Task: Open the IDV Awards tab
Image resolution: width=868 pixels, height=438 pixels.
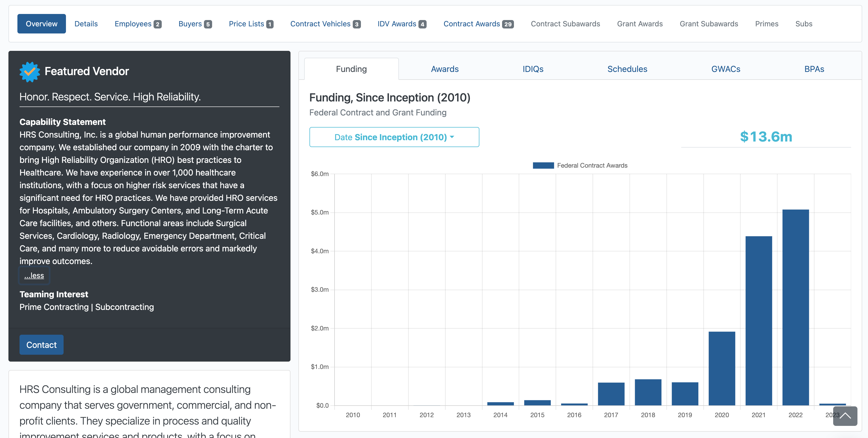Action: (x=402, y=23)
